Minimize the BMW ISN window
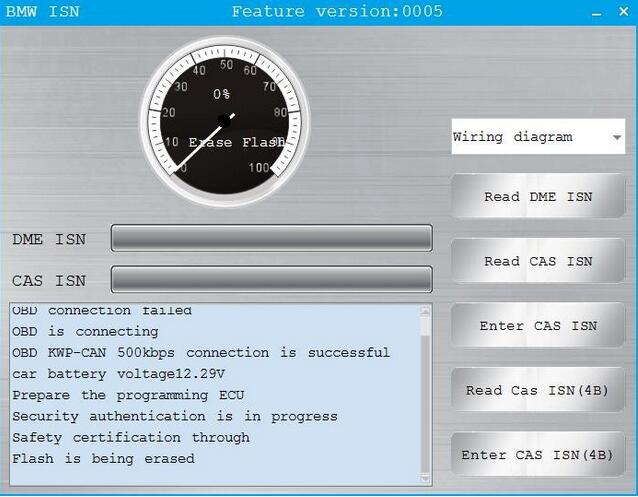This screenshot has width=638, height=497. (x=596, y=12)
